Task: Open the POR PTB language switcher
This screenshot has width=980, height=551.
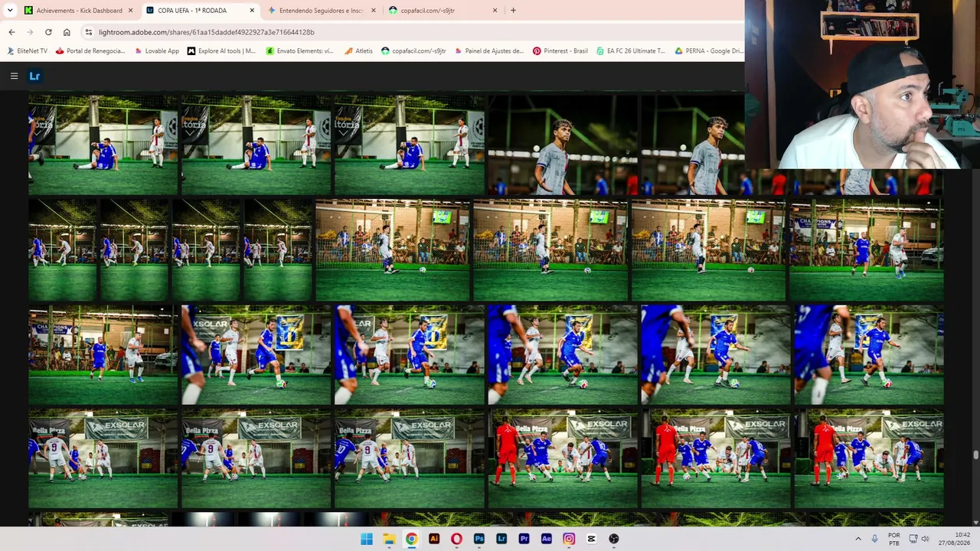Action: coord(893,539)
